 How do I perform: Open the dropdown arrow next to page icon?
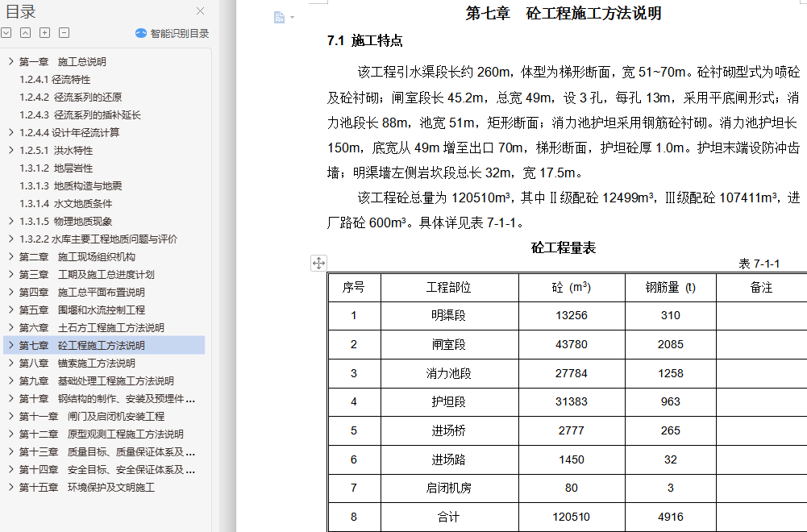(x=293, y=18)
